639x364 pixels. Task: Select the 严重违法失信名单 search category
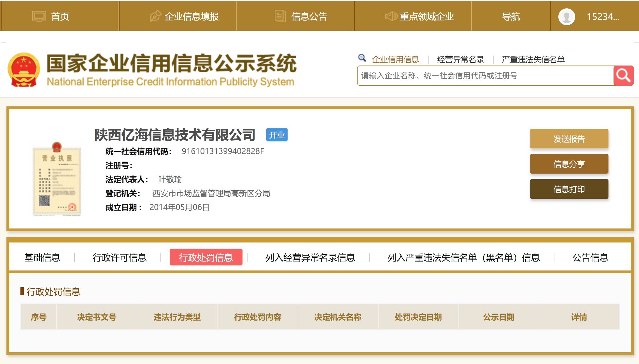click(533, 60)
